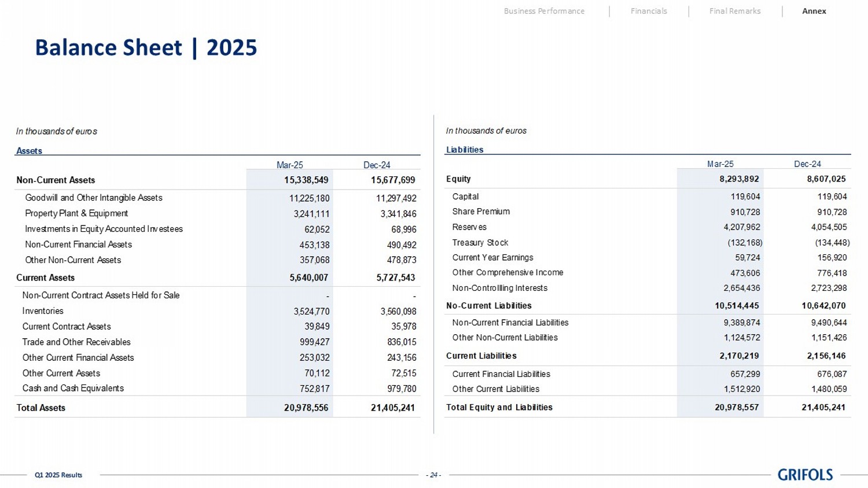Viewport: 868px width, 488px height.
Task: Select the Assets table heading
Action: 29,151
